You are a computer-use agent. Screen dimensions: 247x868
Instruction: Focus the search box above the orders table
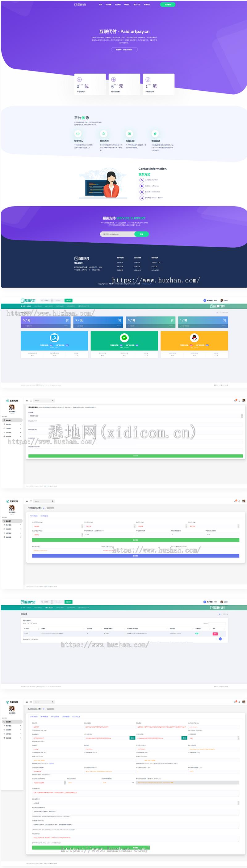217,624
